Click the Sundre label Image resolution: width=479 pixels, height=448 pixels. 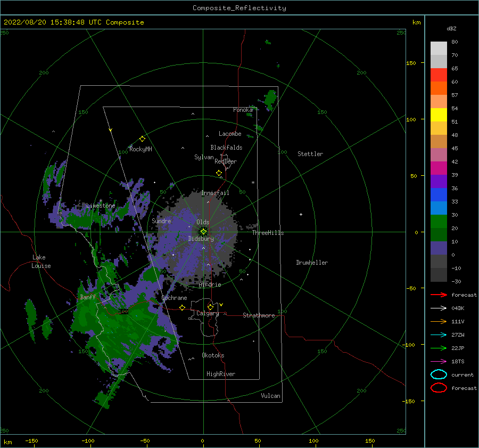pos(161,221)
